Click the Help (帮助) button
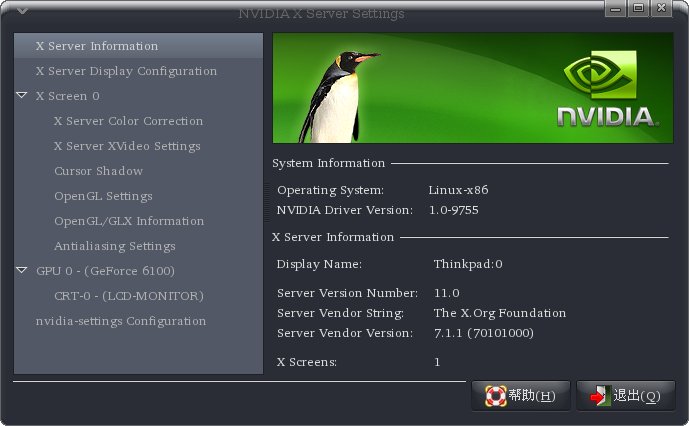The image size is (689, 426). pyautogui.click(x=521, y=396)
